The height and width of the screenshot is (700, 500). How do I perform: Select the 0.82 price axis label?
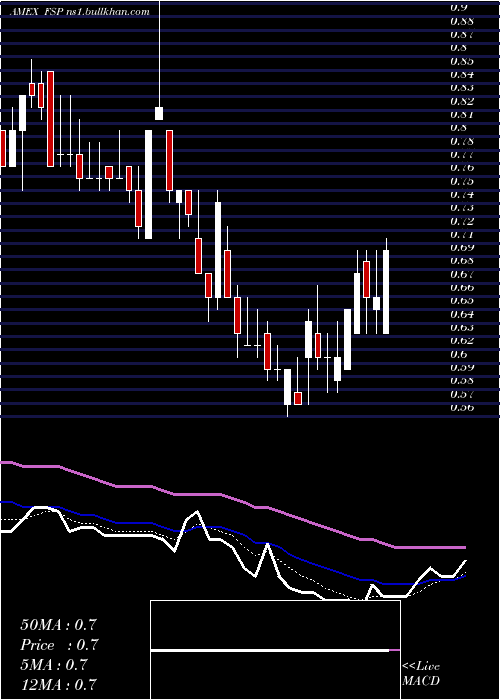click(462, 101)
